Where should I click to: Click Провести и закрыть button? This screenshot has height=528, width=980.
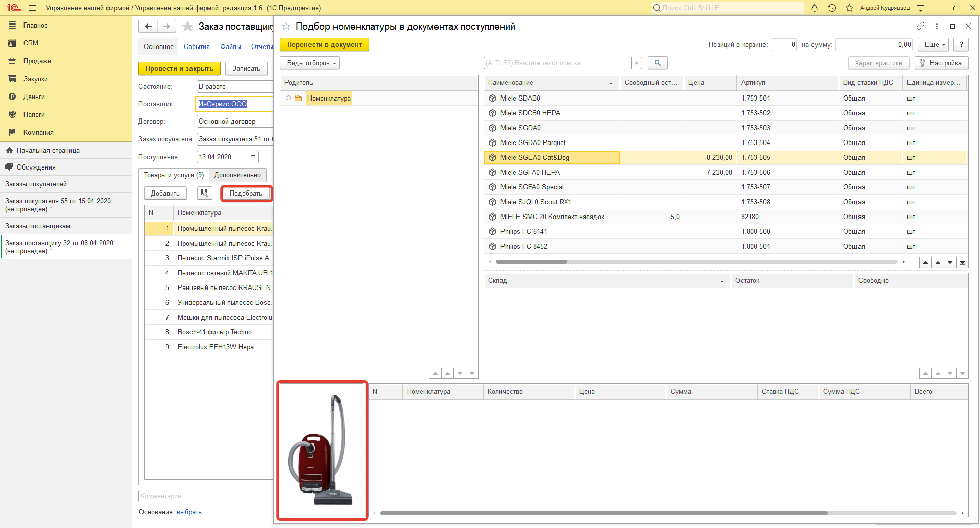[179, 68]
